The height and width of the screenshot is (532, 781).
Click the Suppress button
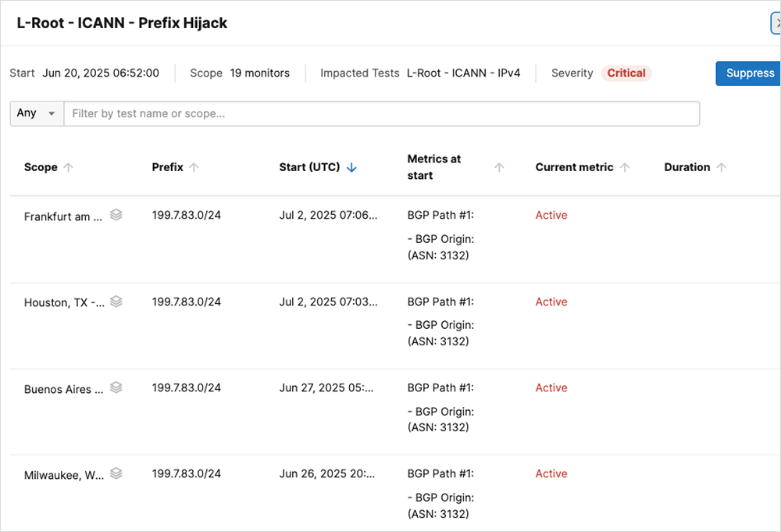[x=749, y=73]
